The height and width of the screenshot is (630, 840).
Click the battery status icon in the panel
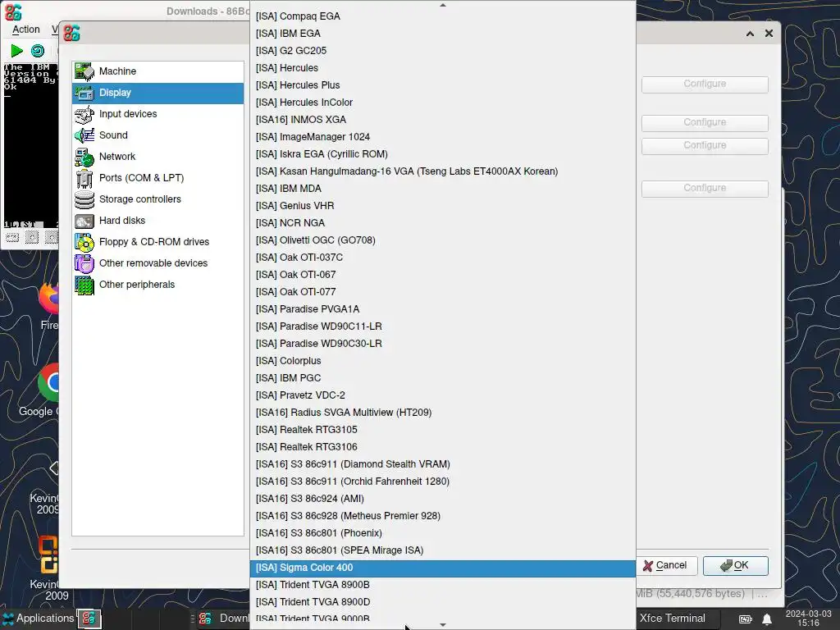[746, 619]
